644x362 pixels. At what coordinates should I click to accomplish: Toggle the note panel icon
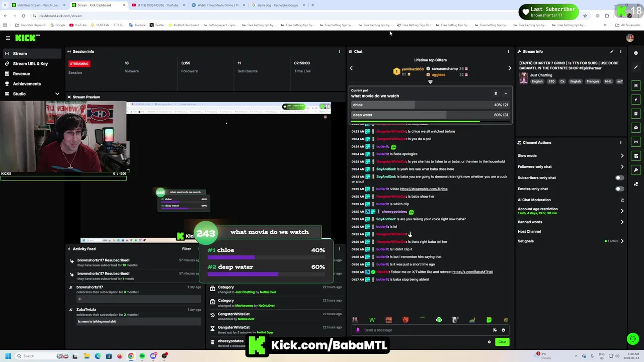636,113
